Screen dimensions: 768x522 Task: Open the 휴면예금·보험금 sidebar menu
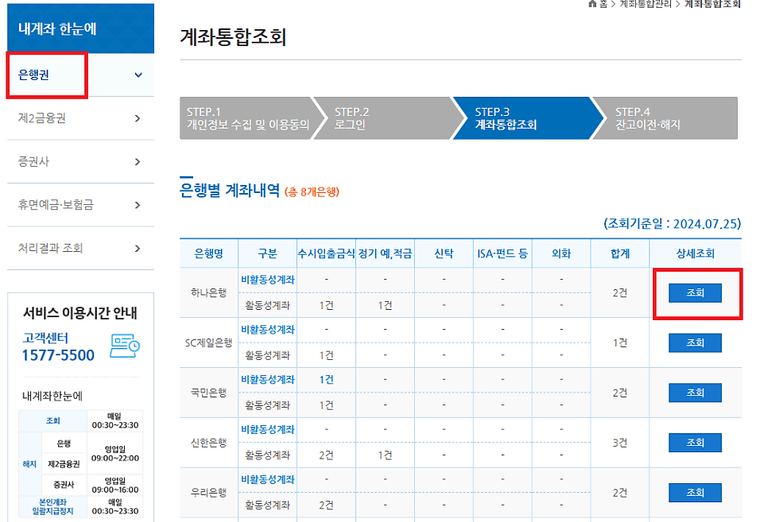[138, 204]
